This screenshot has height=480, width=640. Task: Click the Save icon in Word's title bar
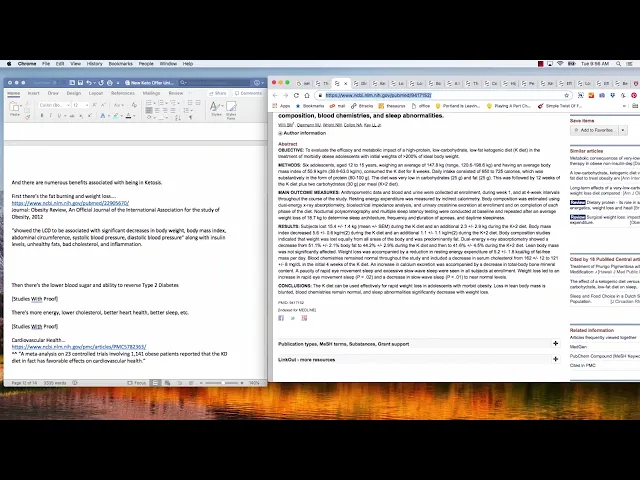[x=80, y=83]
